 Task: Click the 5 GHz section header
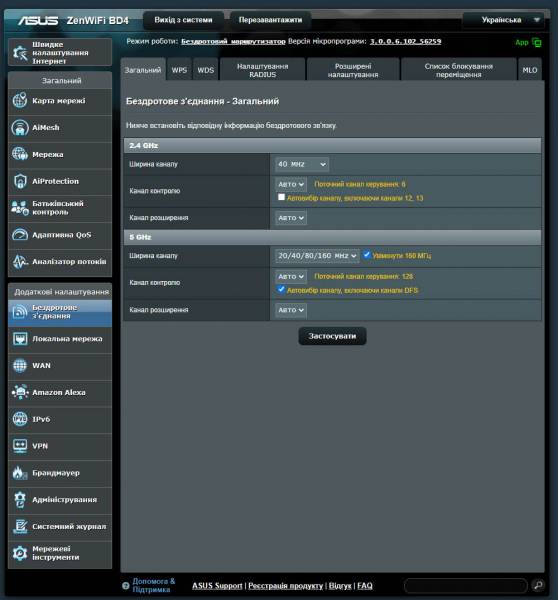(332, 237)
